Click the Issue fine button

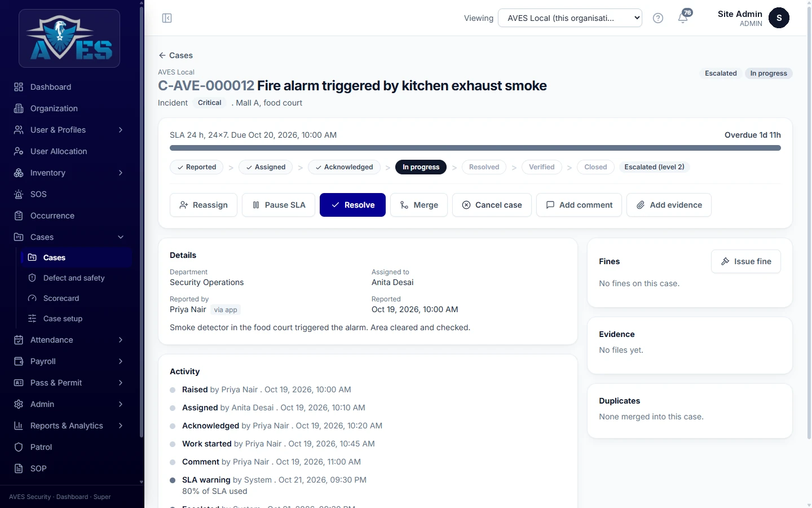(x=746, y=261)
